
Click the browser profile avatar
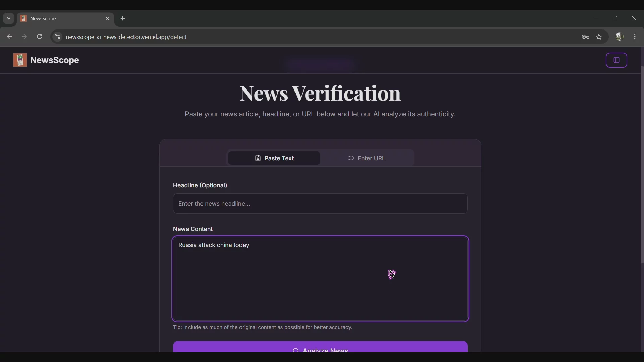(x=620, y=37)
